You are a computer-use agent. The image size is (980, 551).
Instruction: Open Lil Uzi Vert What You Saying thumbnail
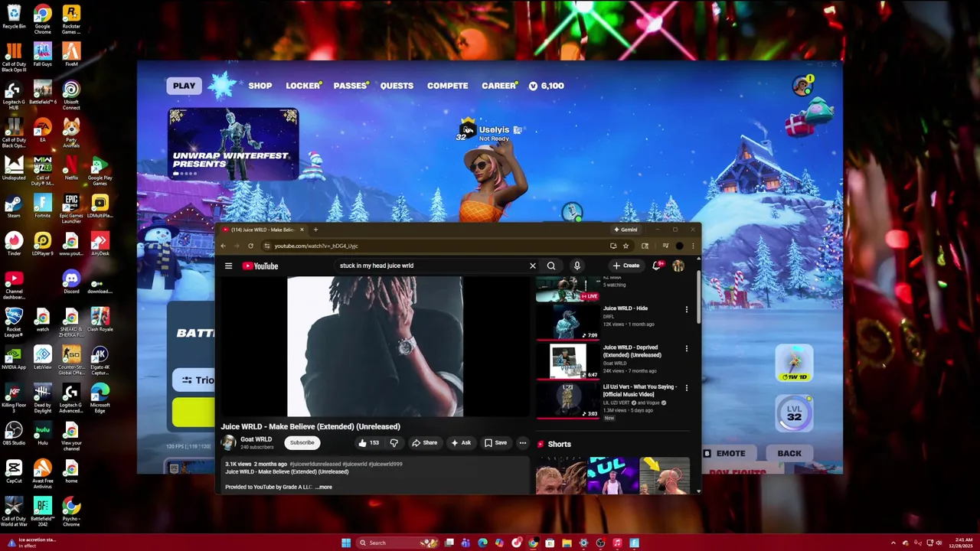(567, 400)
